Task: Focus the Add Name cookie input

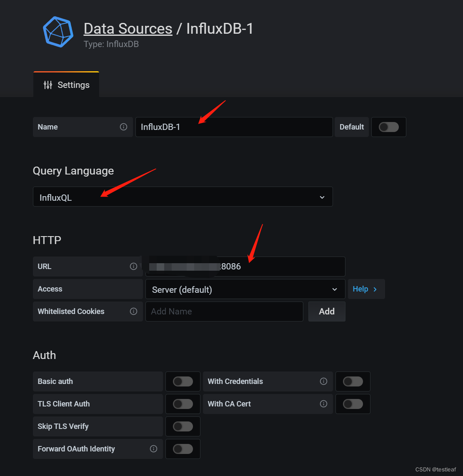Action: tap(224, 312)
